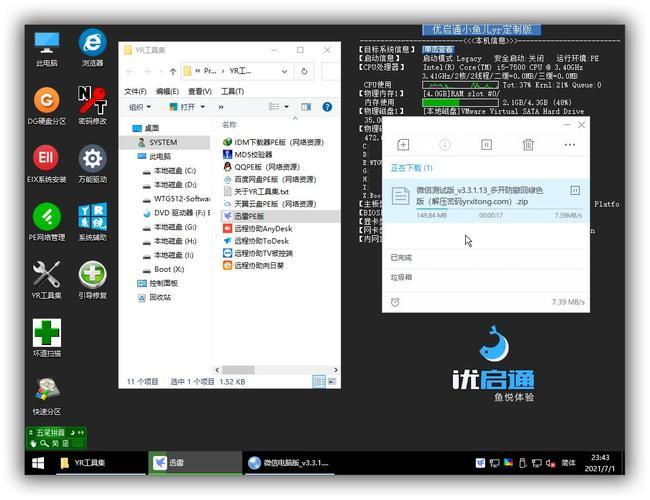Launch 快速分区 desktop icon
The width and height of the screenshot is (650, 500).
pos(46,397)
